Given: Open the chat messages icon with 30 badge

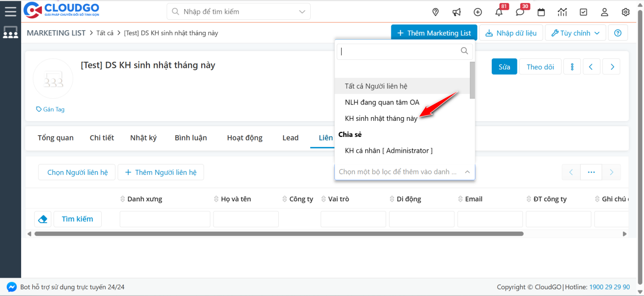Looking at the screenshot, I should point(520,12).
